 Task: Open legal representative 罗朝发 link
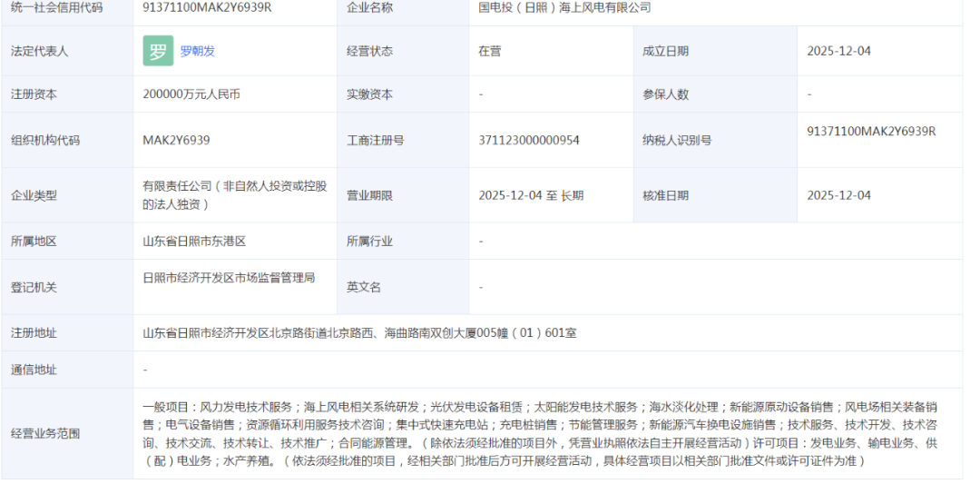click(x=197, y=51)
